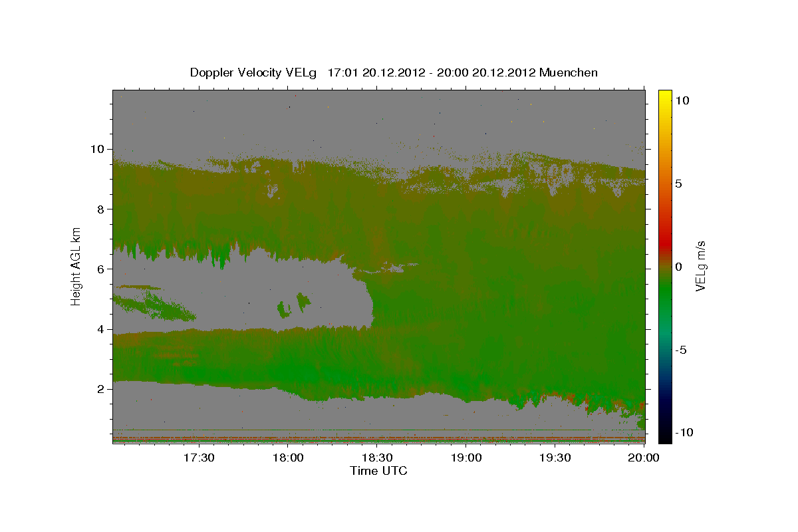Click the 'Height AGL km' axis title
This screenshot has height=532, width=798.
[76, 265]
